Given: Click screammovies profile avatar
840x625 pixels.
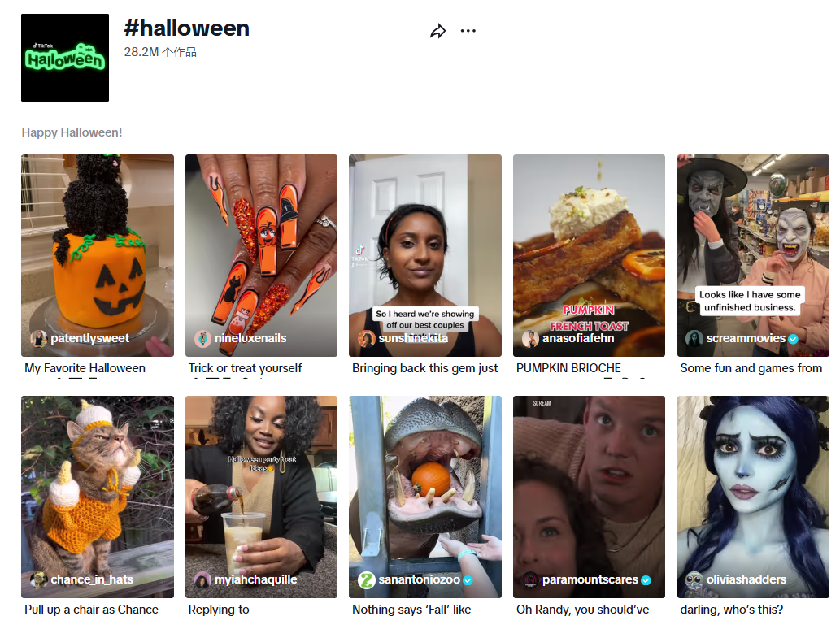Looking at the screenshot, I should [x=694, y=339].
